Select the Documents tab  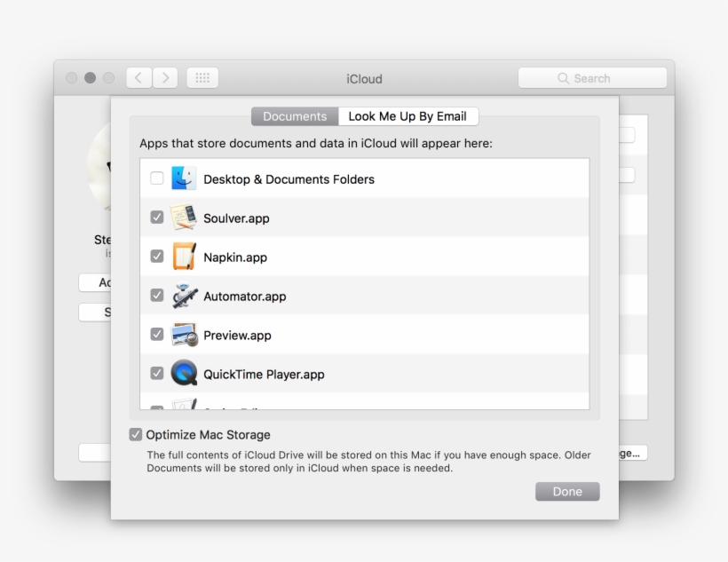294,115
